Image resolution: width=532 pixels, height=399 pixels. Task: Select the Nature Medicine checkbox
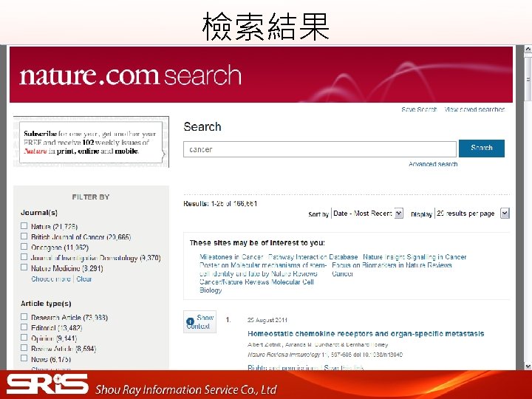(x=24, y=267)
